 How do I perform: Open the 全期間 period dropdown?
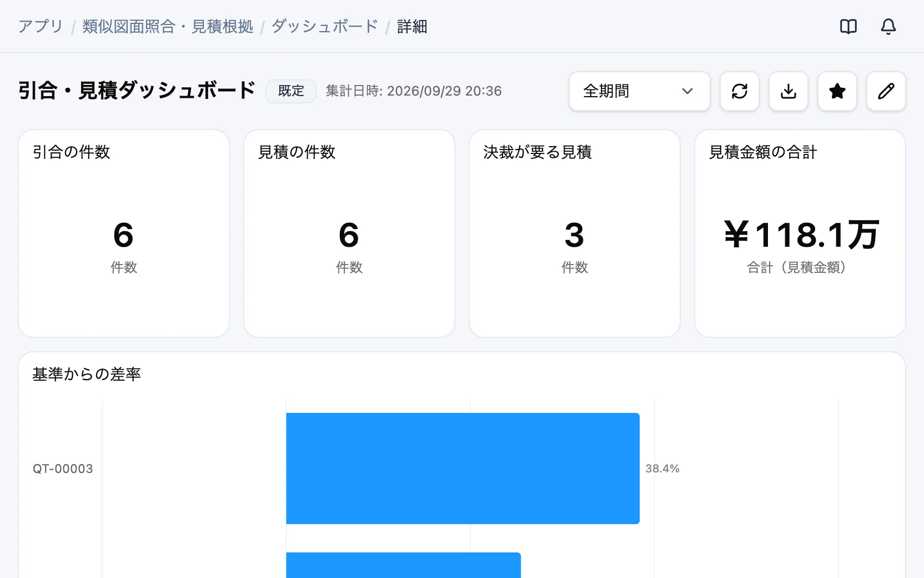[640, 91]
